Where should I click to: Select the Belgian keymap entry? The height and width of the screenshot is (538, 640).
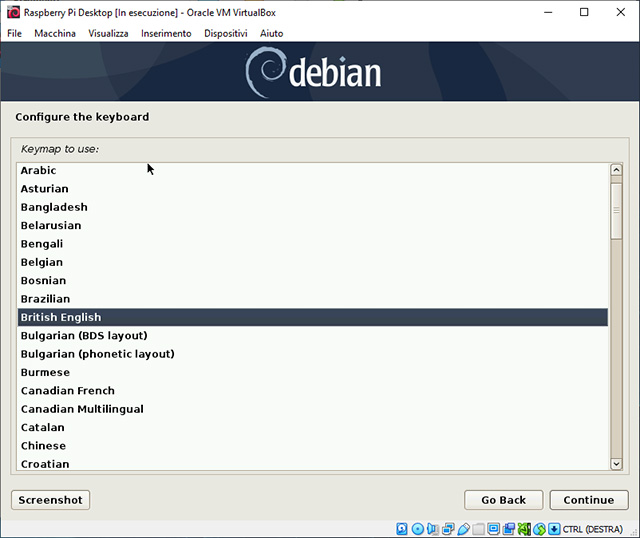41,262
